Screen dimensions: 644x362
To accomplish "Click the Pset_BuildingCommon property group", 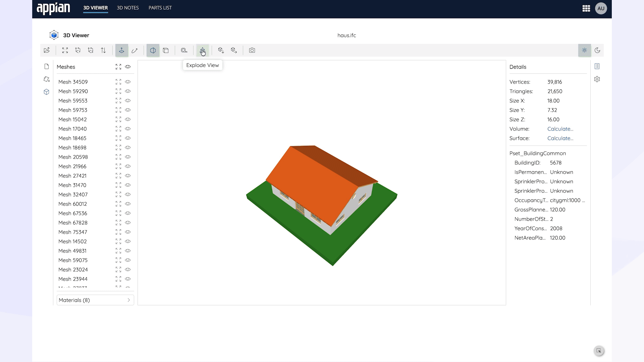I will [538, 153].
